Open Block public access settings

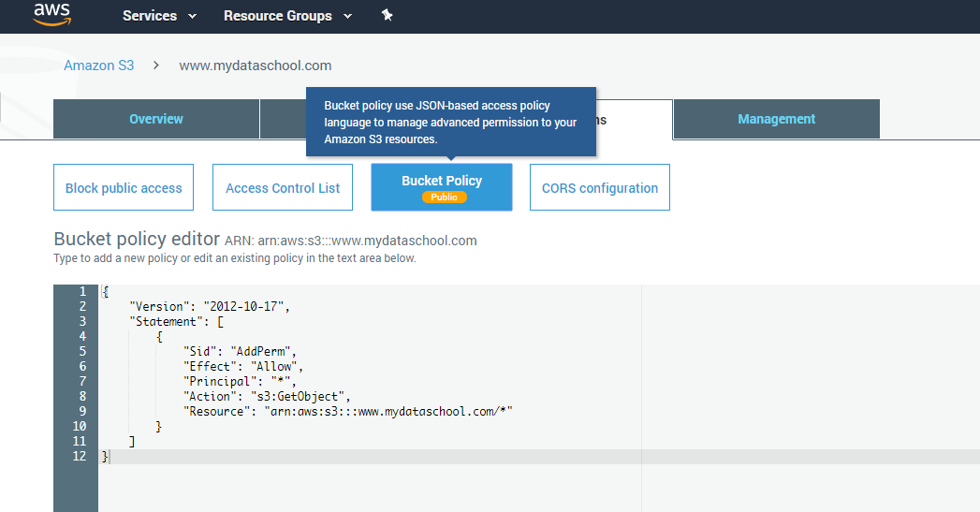124,187
